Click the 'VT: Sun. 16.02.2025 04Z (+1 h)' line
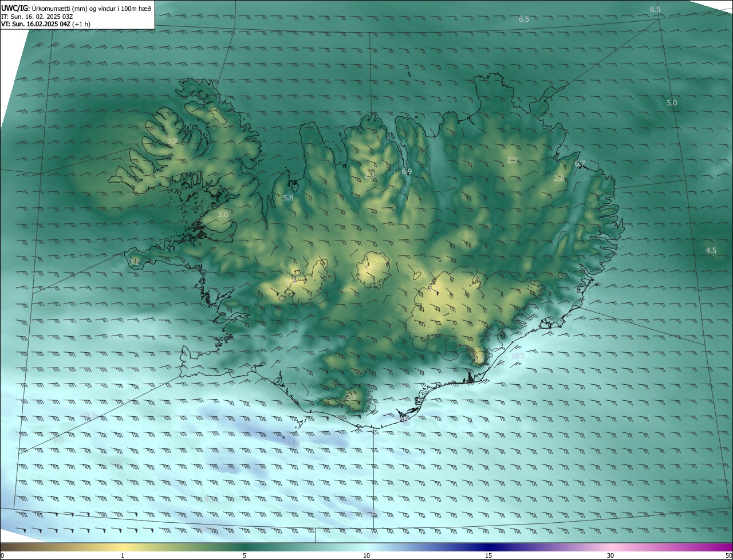This screenshot has width=733, height=560. point(45,24)
